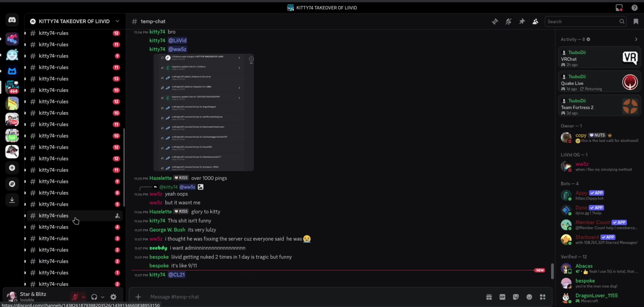
Task: Open the gift icon in message bar
Action: (489, 297)
